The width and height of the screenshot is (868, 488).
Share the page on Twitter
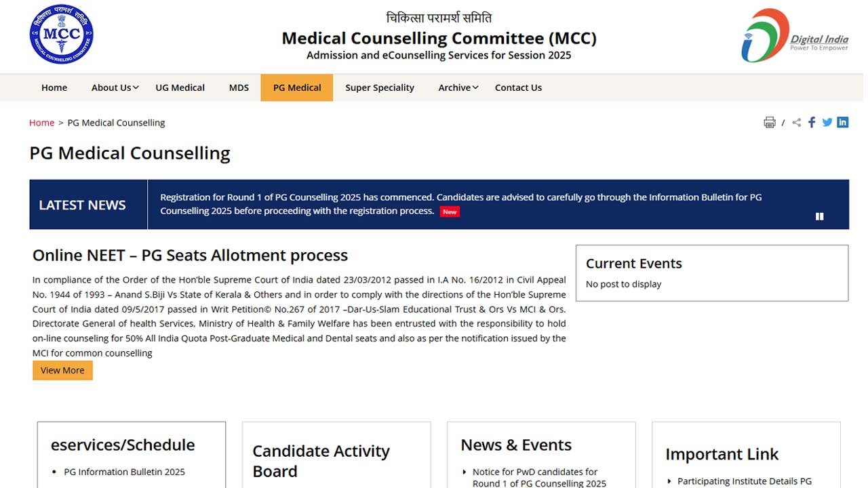pos(827,123)
